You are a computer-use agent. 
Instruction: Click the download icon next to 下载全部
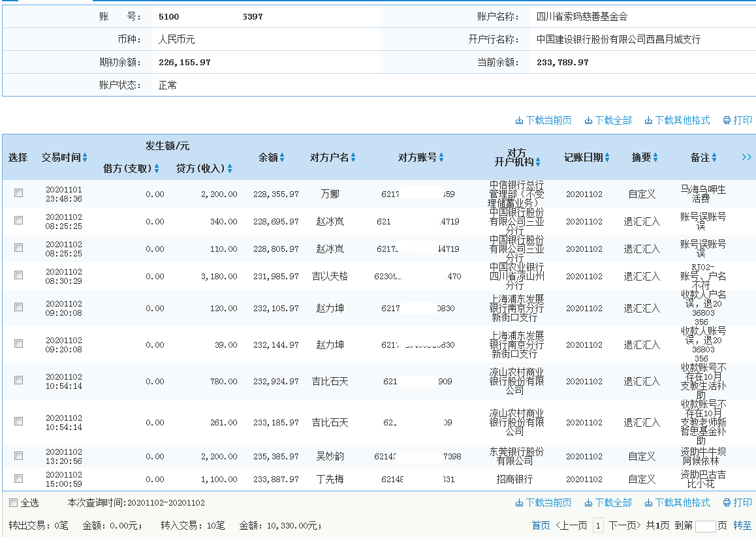pyautogui.click(x=587, y=120)
